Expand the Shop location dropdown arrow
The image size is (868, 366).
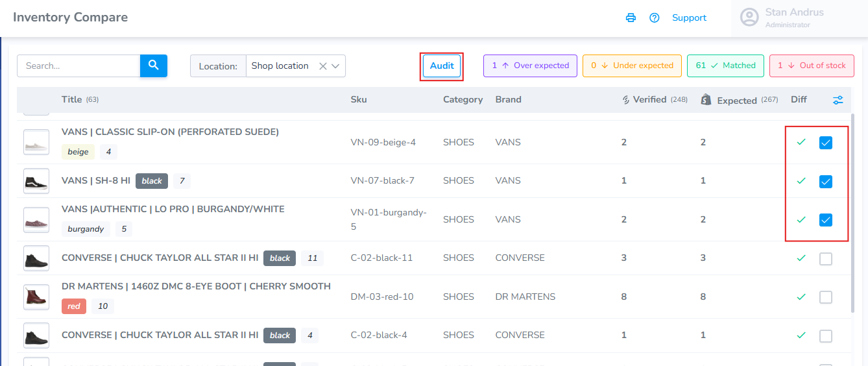pos(335,66)
